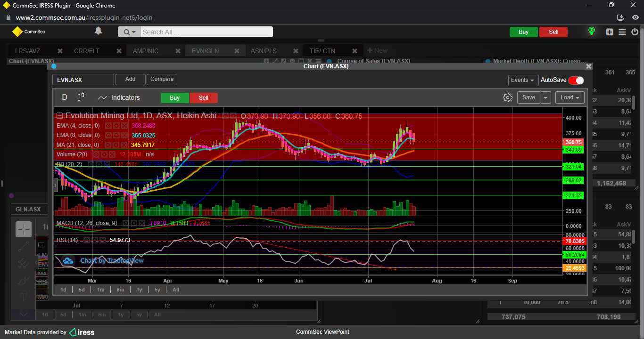Image resolution: width=644 pixels, height=339 pixels.
Task: Toggle visibility of EMA (8, close, 0)
Action: click(x=108, y=135)
